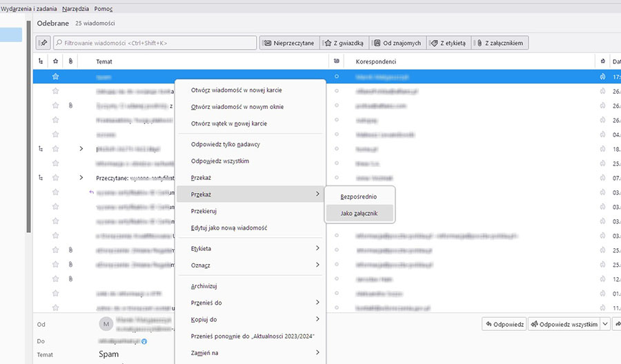621x364 pixels.
Task: Click the 25 wiadomości count label
Action: (95, 23)
